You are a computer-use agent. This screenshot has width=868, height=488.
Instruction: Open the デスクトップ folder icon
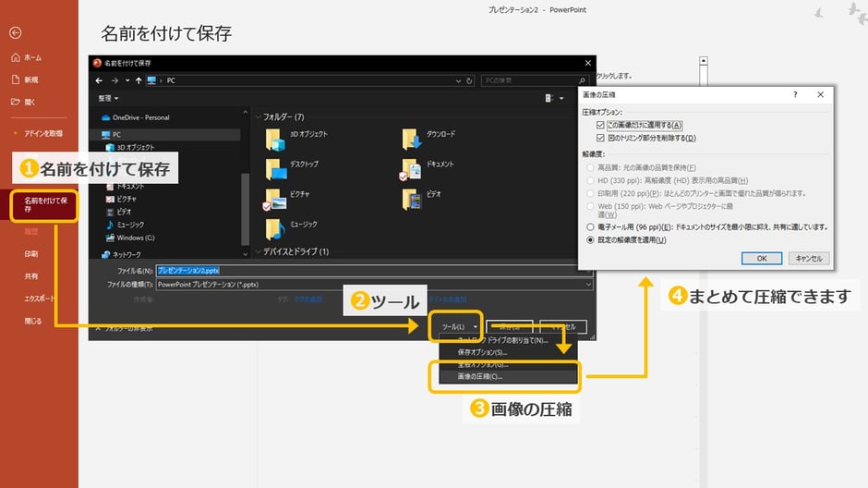275,169
